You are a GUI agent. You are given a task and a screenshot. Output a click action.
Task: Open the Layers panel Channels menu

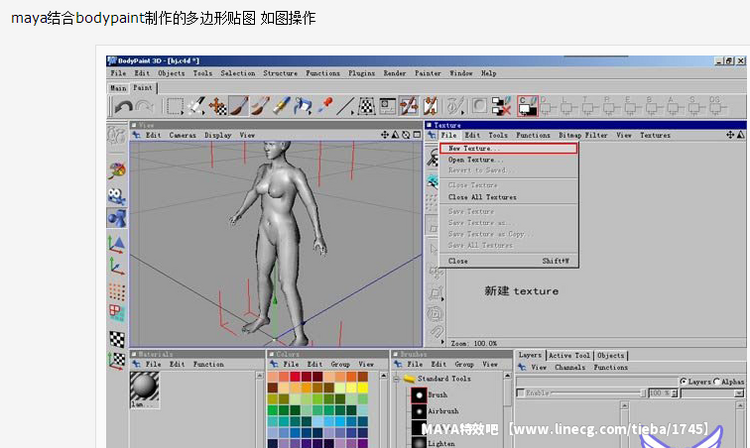coord(570,368)
